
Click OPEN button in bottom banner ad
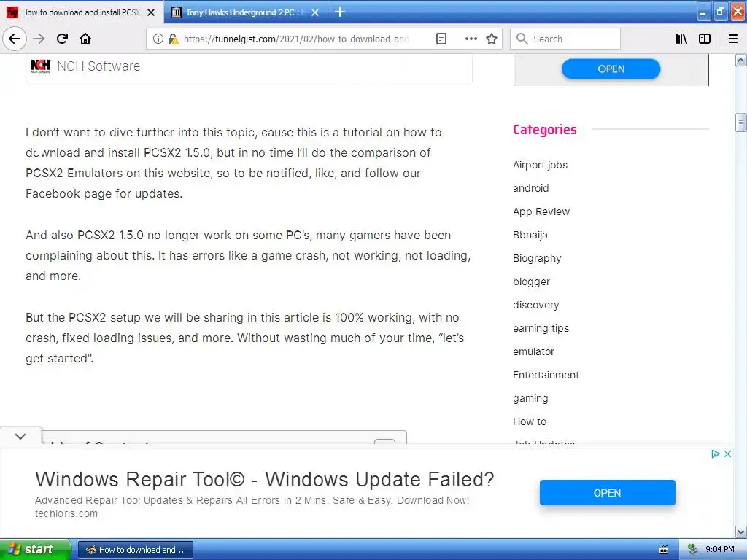click(x=608, y=493)
